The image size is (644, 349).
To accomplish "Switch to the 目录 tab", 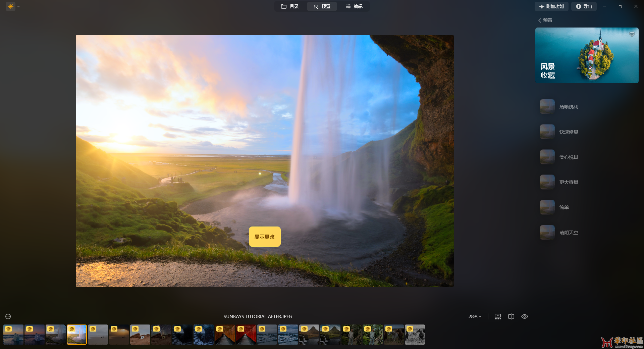I will tap(290, 6).
